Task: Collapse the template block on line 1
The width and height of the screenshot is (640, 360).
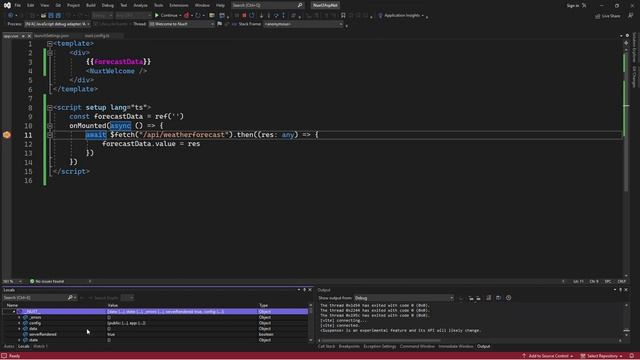Action: coord(49,44)
